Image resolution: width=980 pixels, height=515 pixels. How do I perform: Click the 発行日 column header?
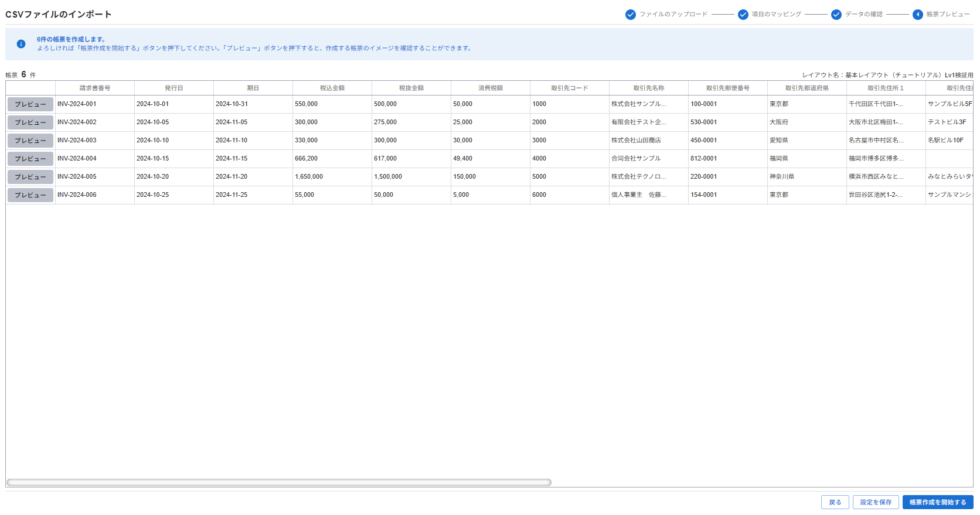point(173,88)
